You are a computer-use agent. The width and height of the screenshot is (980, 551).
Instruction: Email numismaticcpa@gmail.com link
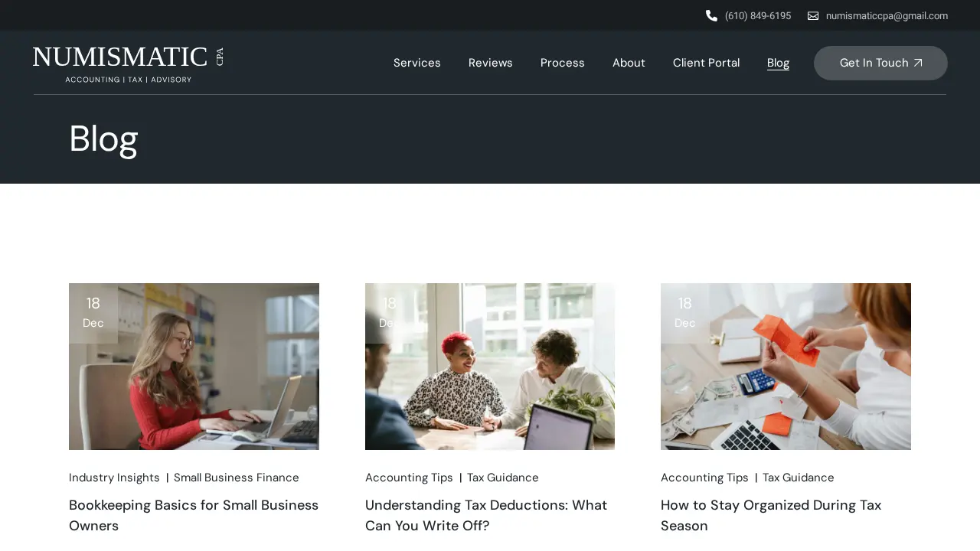click(887, 15)
